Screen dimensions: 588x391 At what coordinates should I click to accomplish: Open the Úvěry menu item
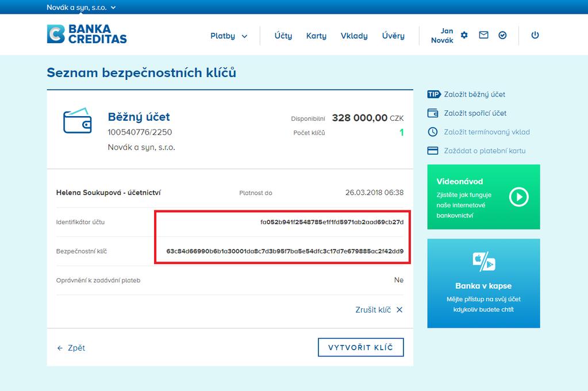393,36
